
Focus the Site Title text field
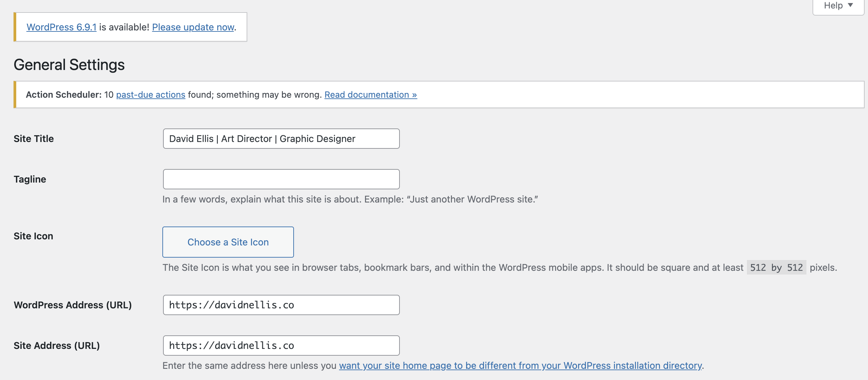click(281, 139)
